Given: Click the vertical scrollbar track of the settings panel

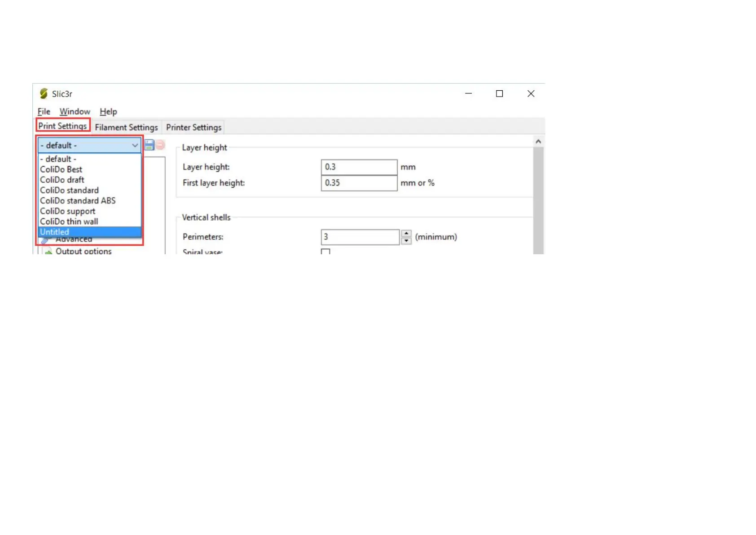Looking at the screenshot, I should click(538, 200).
